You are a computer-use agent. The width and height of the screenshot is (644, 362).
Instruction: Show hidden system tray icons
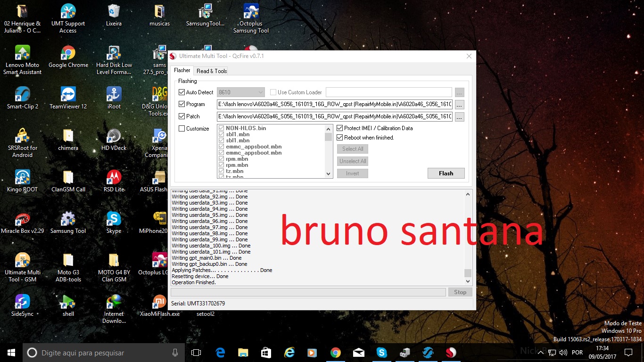click(x=541, y=352)
